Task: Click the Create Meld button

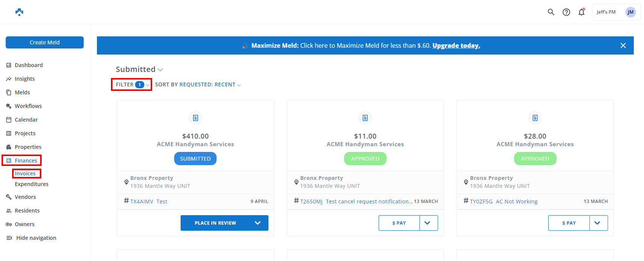Action: 45,42
